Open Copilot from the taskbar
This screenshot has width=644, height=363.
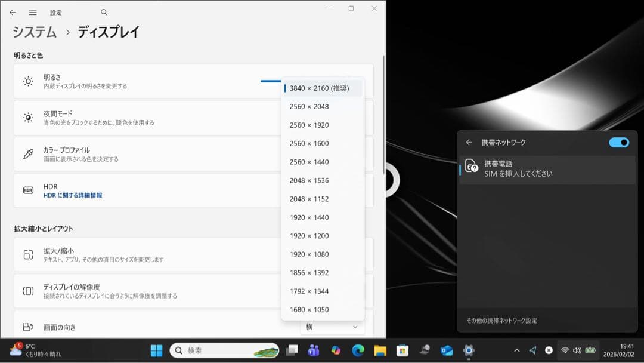pyautogui.click(x=335, y=351)
